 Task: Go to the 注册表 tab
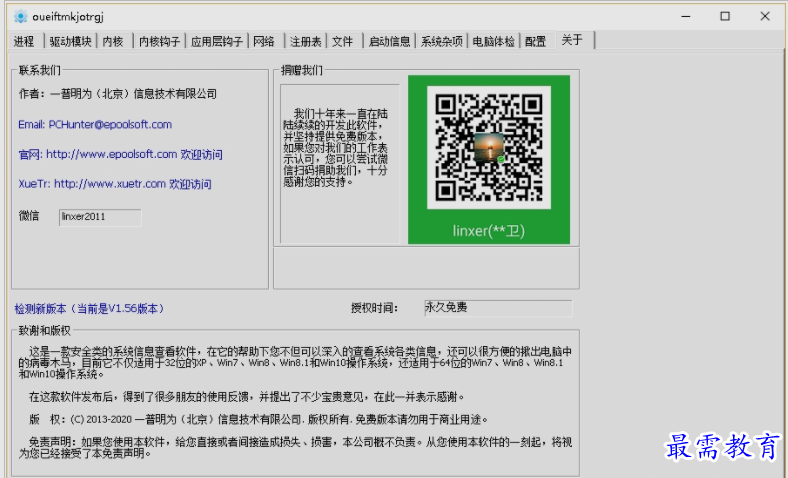(306, 41)
